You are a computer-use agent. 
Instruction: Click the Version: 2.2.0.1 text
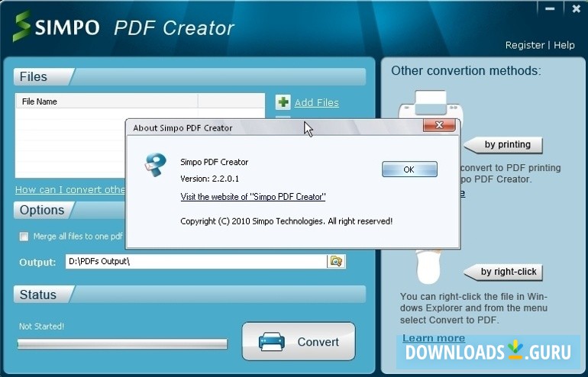pyautogui.click(x=210, y=179)
